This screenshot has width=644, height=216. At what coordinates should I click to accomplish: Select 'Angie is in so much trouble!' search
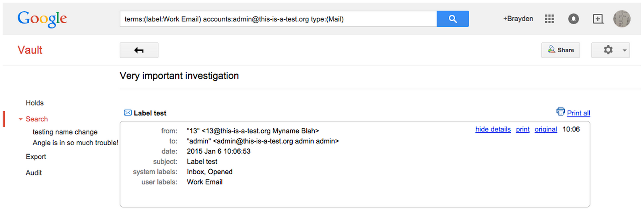75,143
